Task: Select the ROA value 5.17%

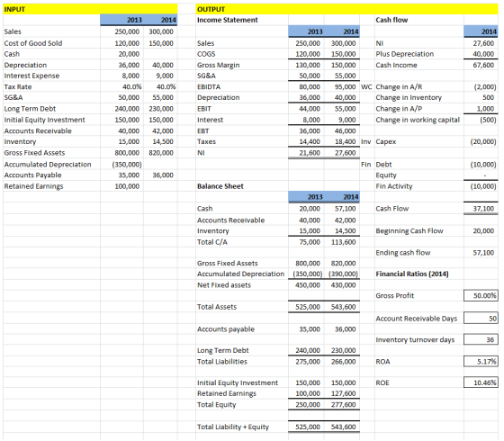Action: click(481, 362)
